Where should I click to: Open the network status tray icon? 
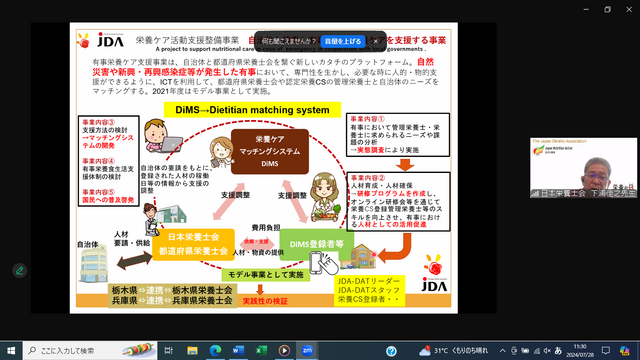pyautogui.click(x=537, y=351)
